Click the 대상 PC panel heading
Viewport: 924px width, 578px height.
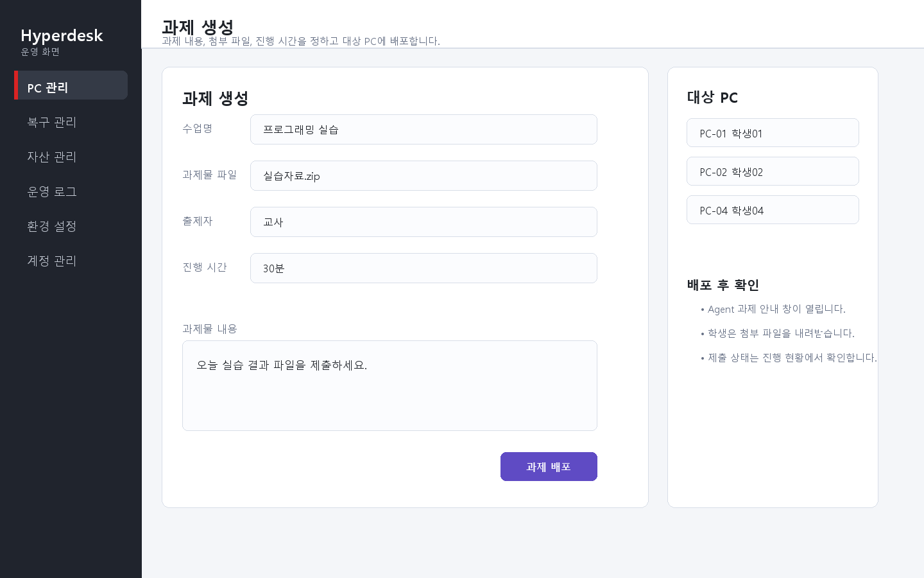click(712, 98)
